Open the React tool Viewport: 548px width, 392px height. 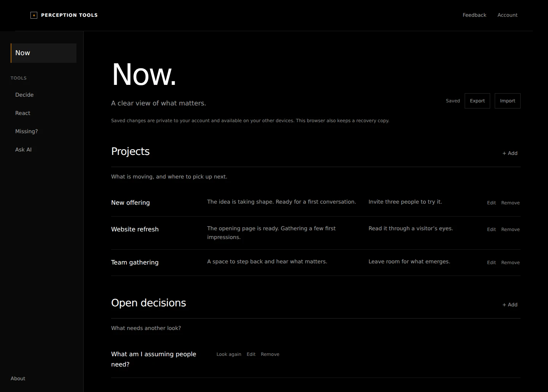pyautogui.click(x=23, y=113)
